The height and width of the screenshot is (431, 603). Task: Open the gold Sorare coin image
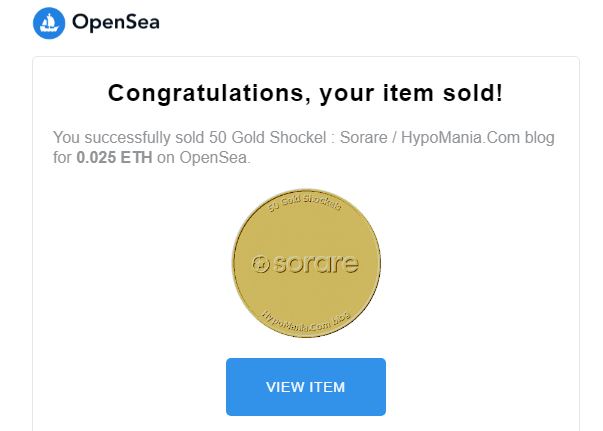(x=306, y=265)
